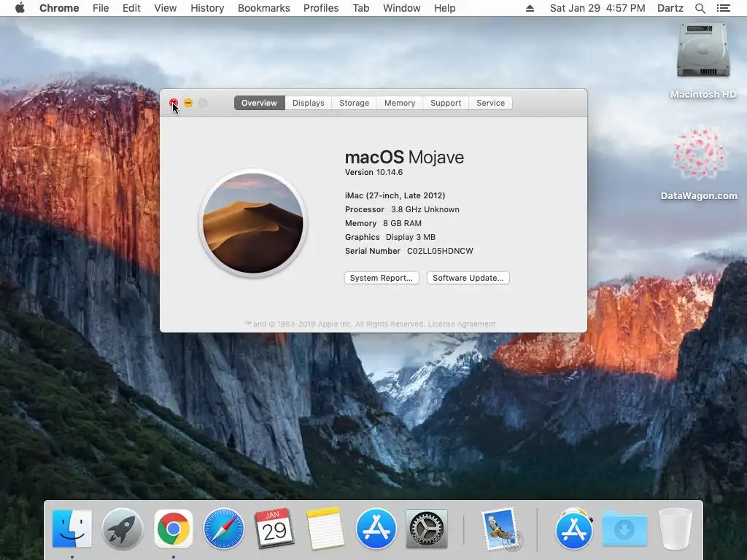Click the 8 GB RAM memory value
The height and width of the screenshot is (560, 747).
point(402,223)
